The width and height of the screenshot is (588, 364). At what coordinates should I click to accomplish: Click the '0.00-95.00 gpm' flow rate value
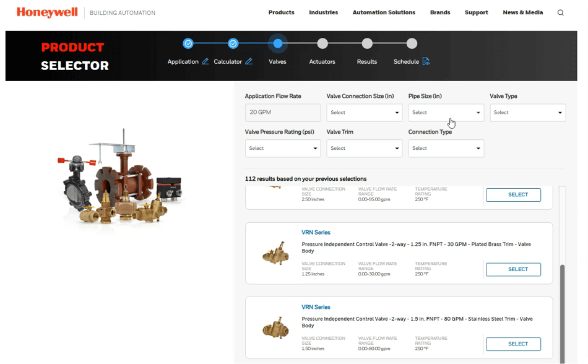[374, 199]
